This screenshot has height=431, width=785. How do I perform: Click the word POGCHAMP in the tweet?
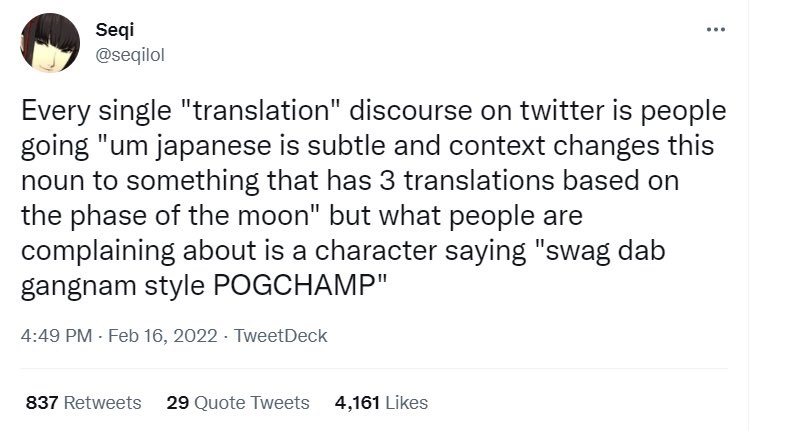click(301, 282)
